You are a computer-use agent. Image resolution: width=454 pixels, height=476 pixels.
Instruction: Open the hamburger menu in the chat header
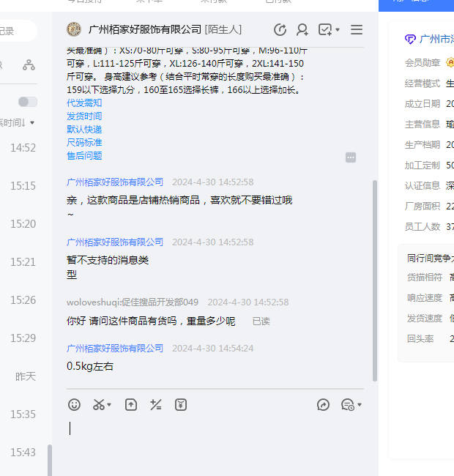357,30
